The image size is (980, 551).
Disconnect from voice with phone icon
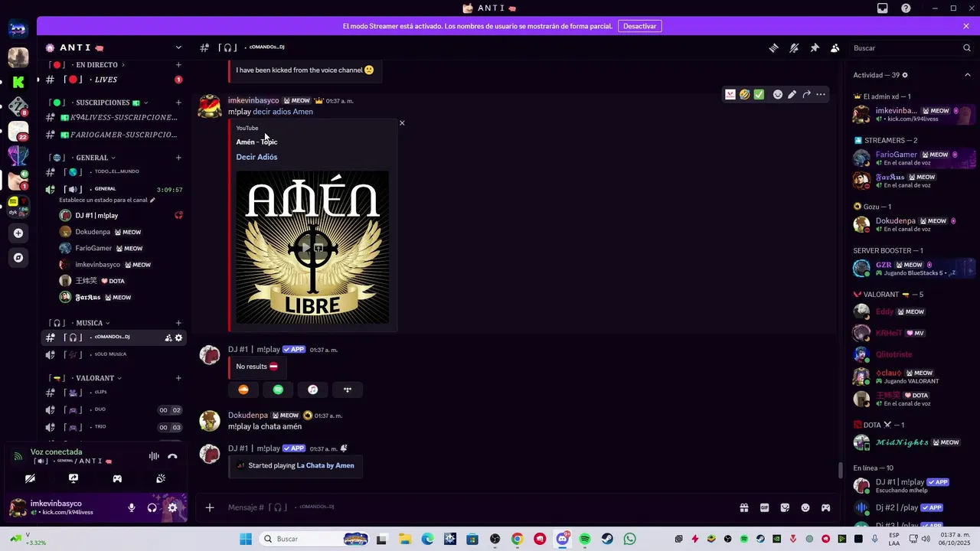(x=172, y=456)
